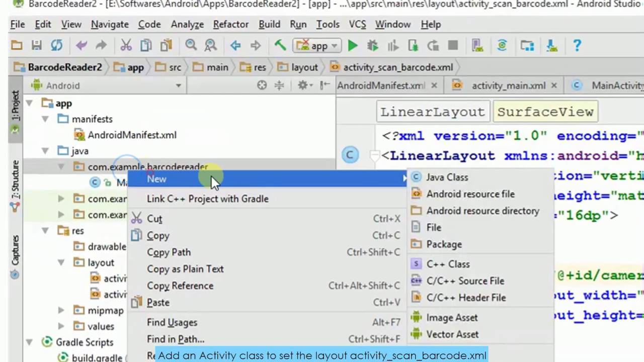Select Copy Path in the context menu
The image size is (644, 362).
(x=267, y=252)
